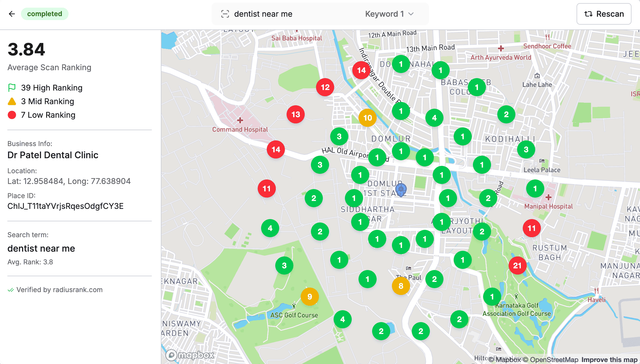The image size is (640, 364).
Task: Click the red 12 ranking marker
Action: pyautogui.click(x=325, y=87)
